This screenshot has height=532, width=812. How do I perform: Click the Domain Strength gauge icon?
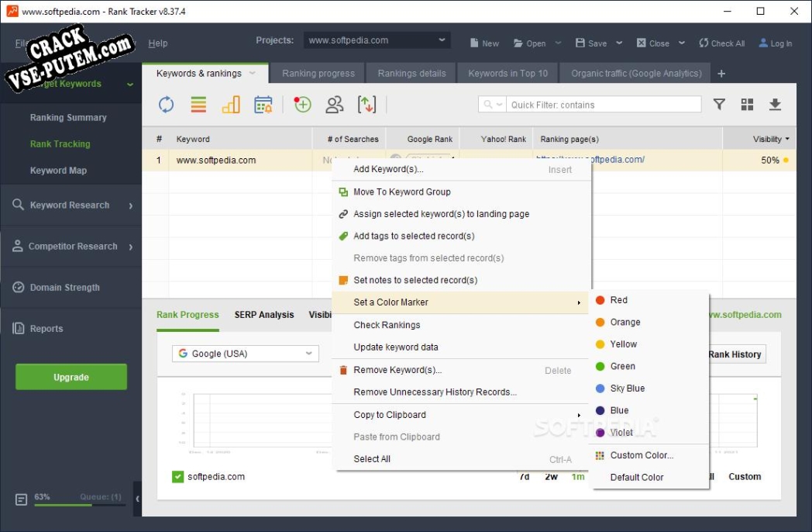pos(18,287)
